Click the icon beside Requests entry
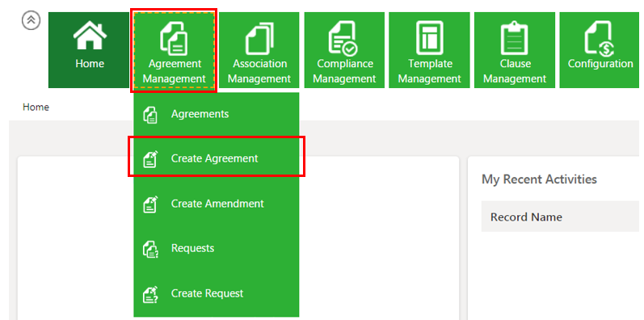The width and height of the screenshot is (644, 320). (150, 249)
